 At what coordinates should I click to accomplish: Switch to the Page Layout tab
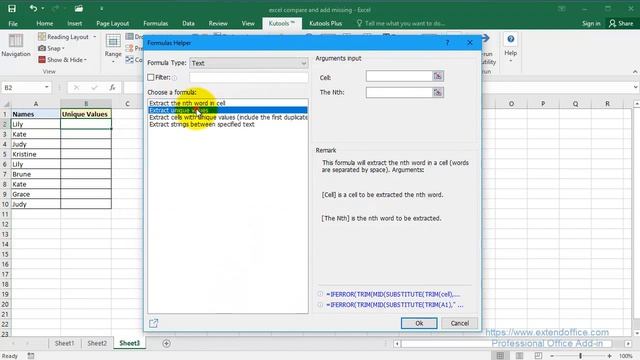pos(113,23)
